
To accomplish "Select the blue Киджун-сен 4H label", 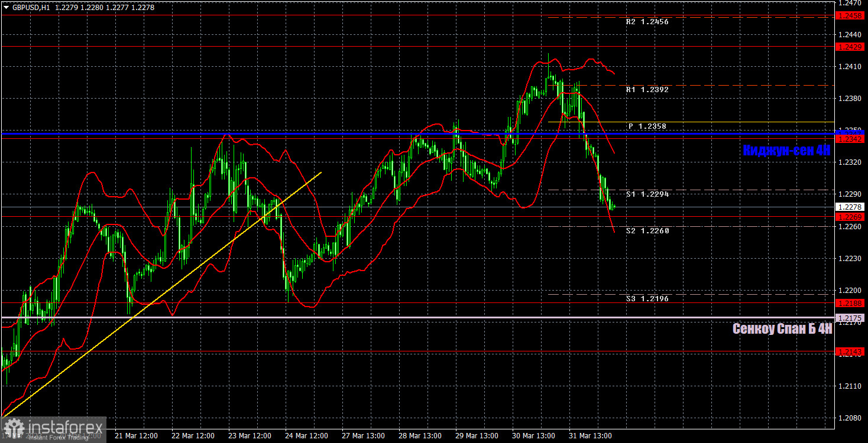I will (787, 151).
